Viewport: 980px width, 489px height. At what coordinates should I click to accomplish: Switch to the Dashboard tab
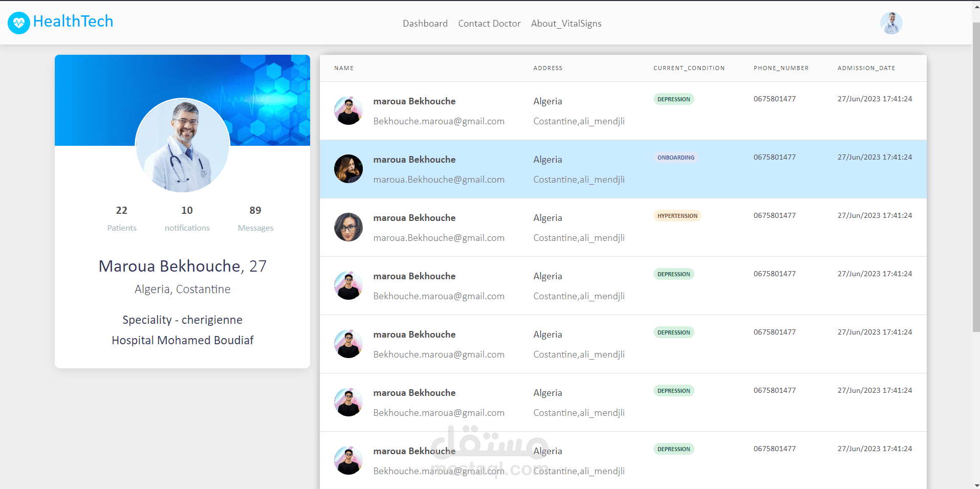[425, 23]
